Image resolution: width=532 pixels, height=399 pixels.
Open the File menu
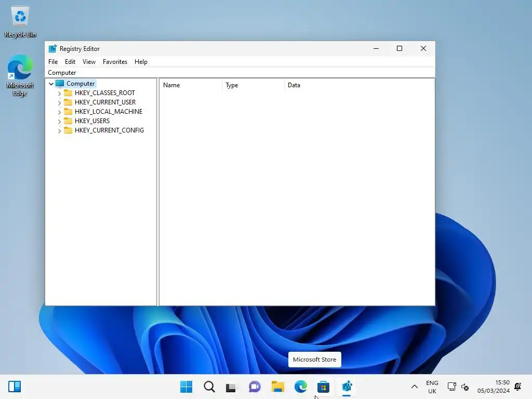pos(53,62)
